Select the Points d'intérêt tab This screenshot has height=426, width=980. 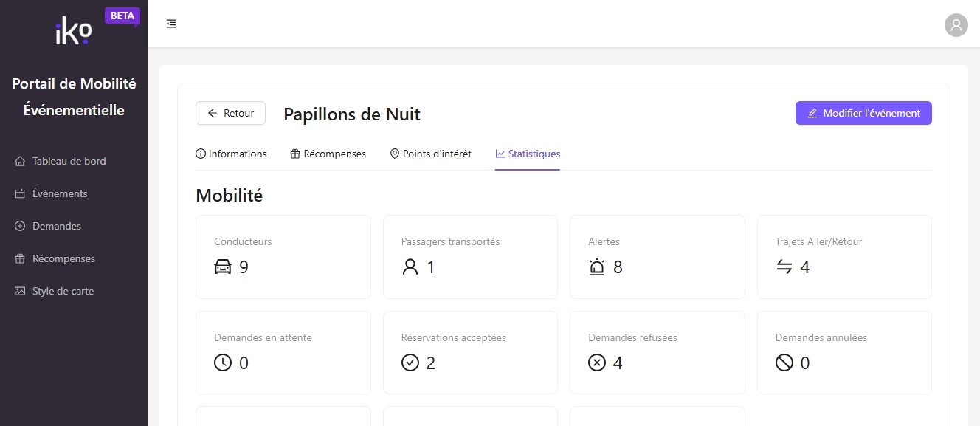pos(431,154)
